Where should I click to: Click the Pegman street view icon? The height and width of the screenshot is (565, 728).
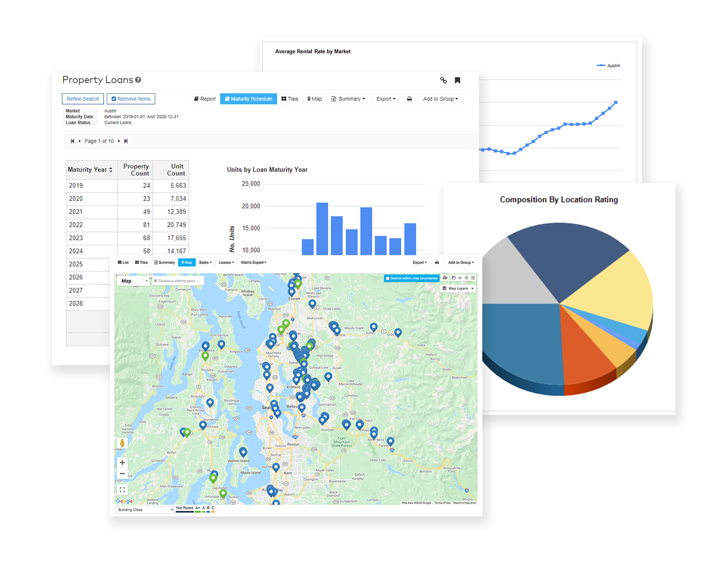coord(122,443)
